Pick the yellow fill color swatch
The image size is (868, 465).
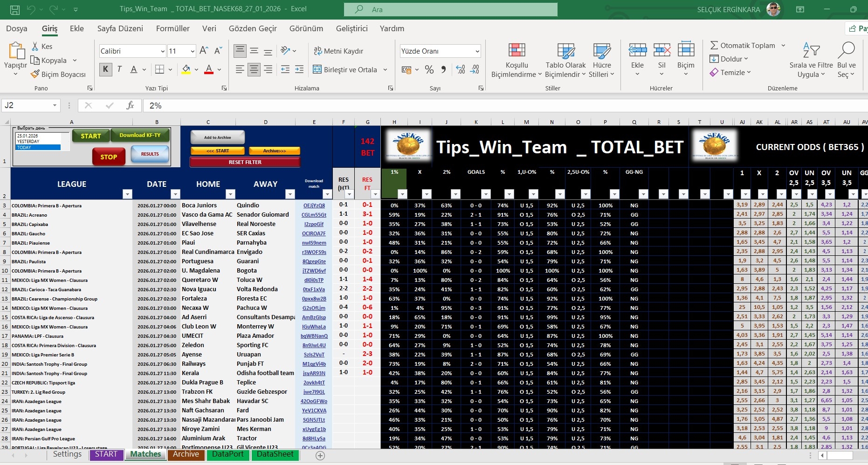click(186, 69)
